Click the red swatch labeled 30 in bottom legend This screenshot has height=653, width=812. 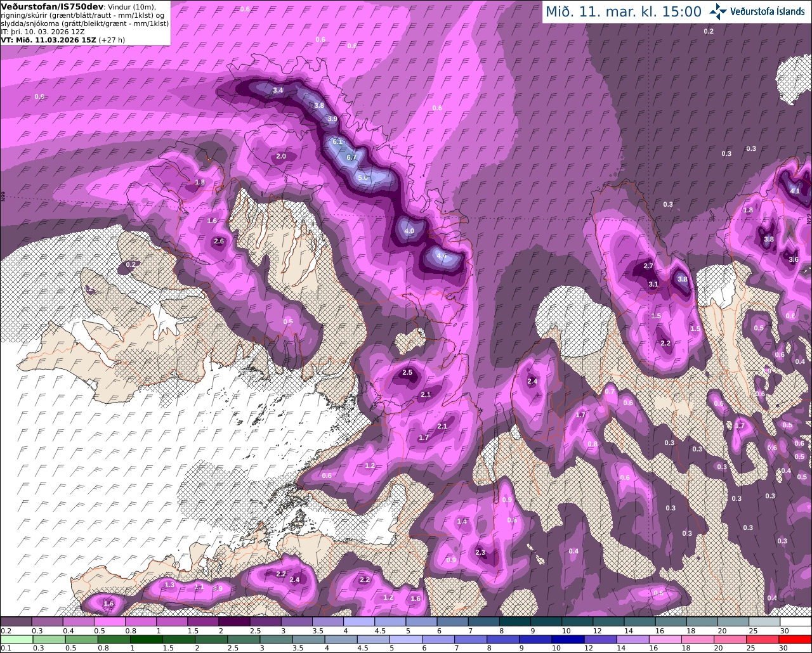[796, 639]
